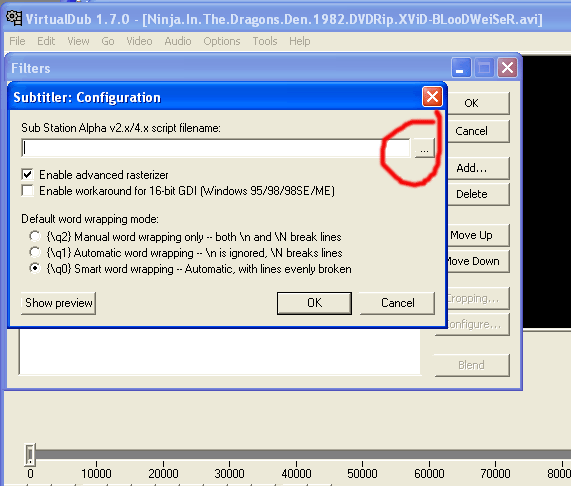The image size is (571, 486).
Task: Open the File menu
Action: click(17, 41)
